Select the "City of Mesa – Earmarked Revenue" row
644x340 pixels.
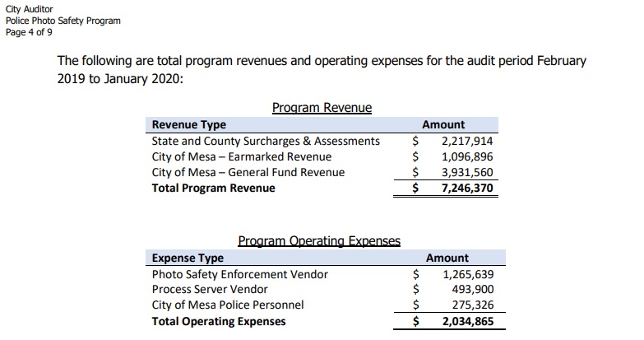(x=242, y=156)
